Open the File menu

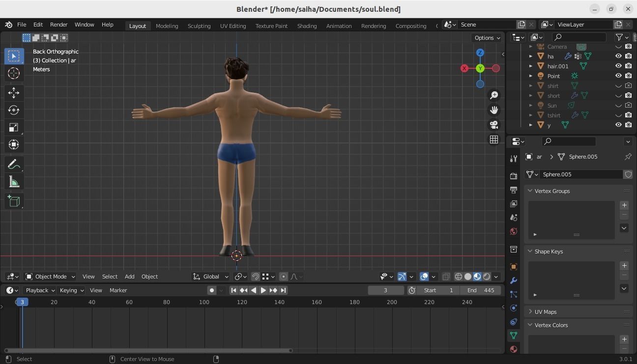click(22, 25)
